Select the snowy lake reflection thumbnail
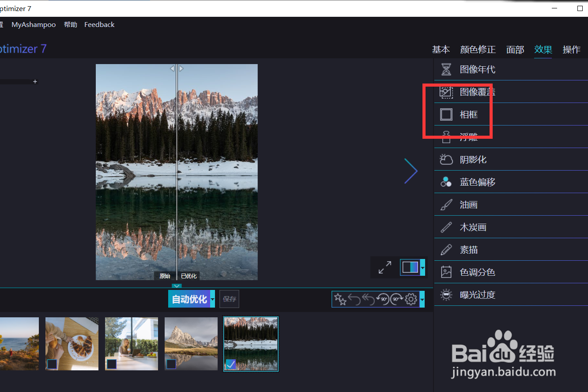The width and height of the screenshot is (588, 392). point(251,344)
